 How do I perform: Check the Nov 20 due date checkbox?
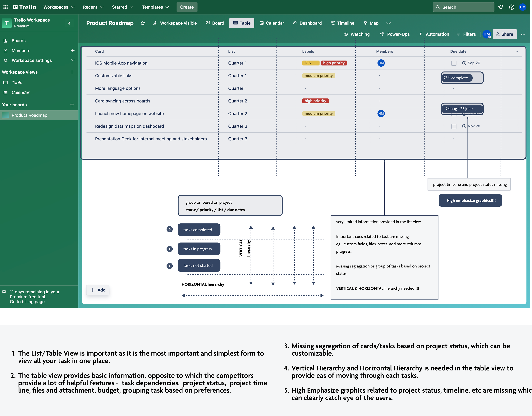454,126
